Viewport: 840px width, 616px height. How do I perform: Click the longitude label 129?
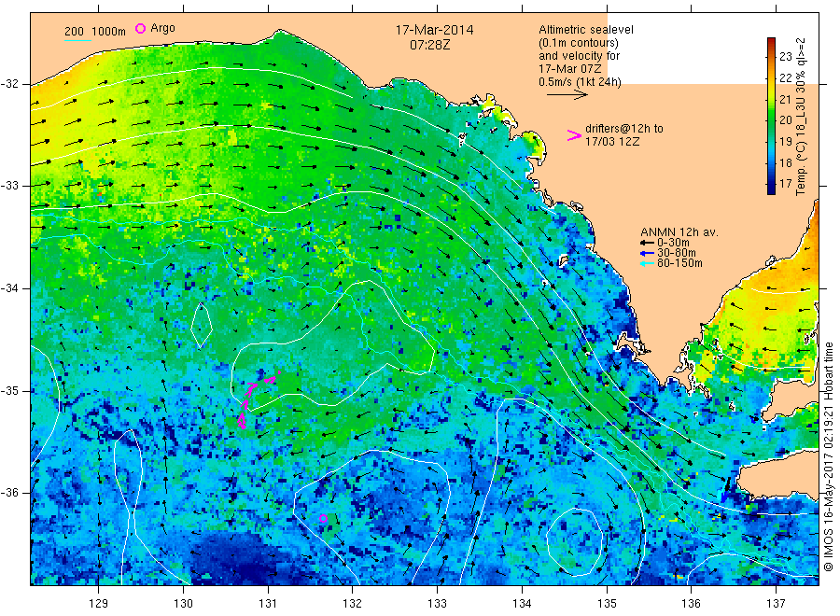(99, 604)
